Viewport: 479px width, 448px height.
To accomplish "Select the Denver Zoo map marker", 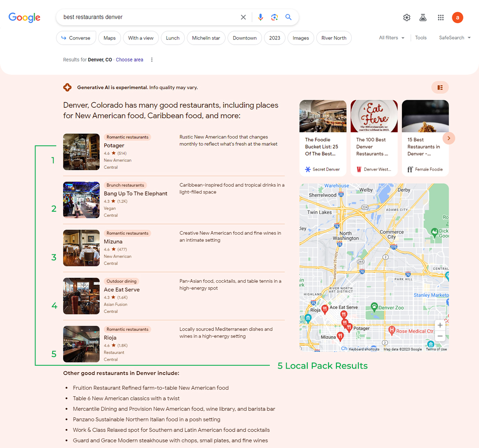I will click(x=374, y=307).
